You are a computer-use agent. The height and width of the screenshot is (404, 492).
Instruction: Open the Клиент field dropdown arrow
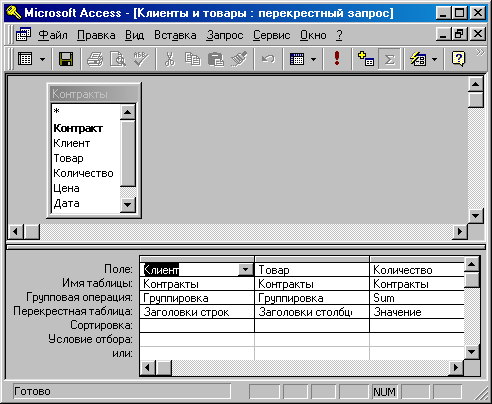pyautogui.click(x=246, y=269)
